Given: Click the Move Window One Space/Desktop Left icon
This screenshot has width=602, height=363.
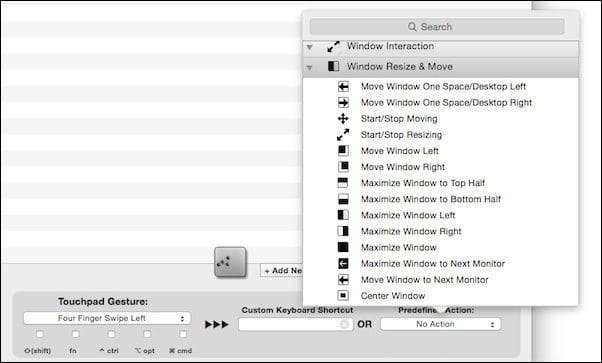Looking at the screenshot, I should (343, 86).
